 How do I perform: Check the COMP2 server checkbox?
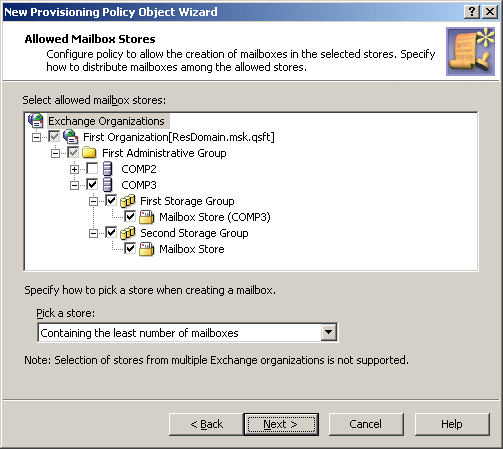click(x=92, y=168)
